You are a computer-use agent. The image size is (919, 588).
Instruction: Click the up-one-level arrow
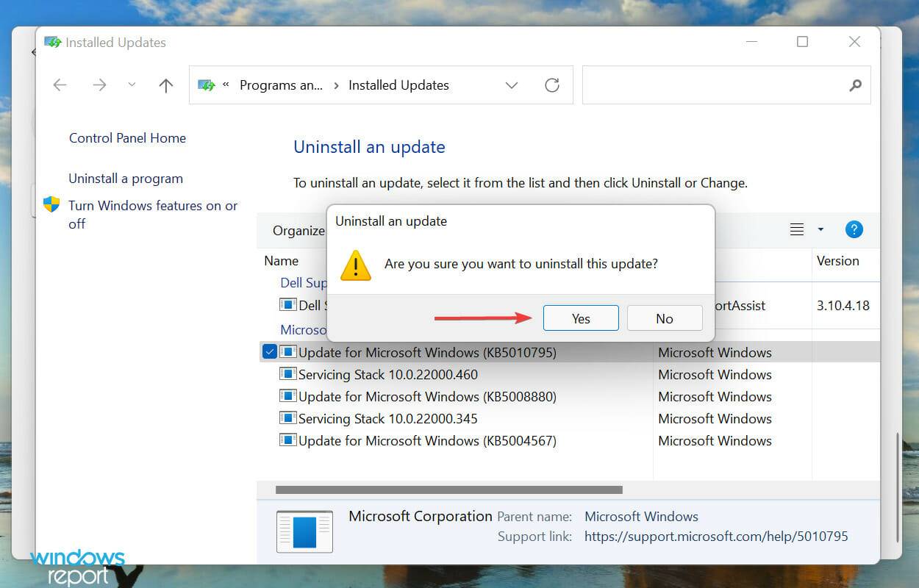click(x=165, y=85)
